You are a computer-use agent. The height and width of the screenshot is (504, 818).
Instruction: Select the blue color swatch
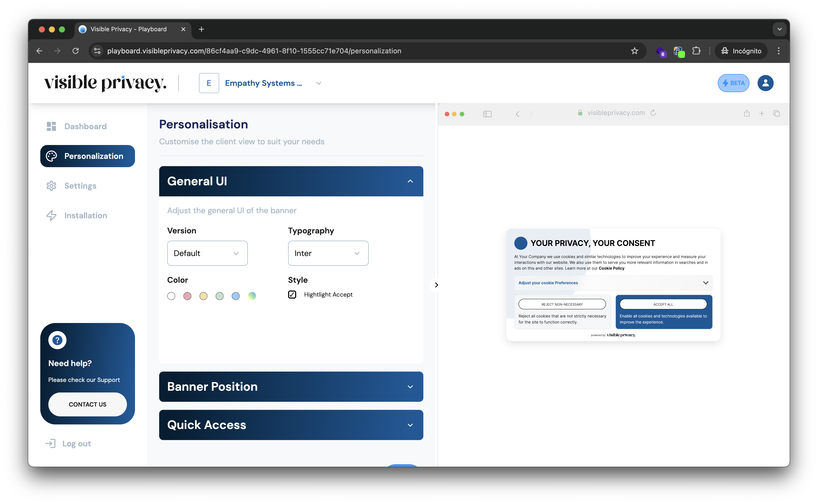point(236,296)
